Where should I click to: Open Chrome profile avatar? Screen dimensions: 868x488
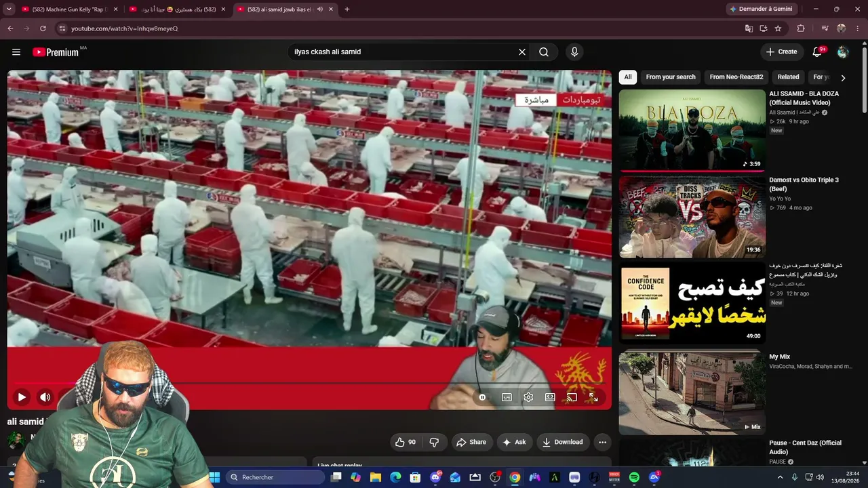point(842,28)
